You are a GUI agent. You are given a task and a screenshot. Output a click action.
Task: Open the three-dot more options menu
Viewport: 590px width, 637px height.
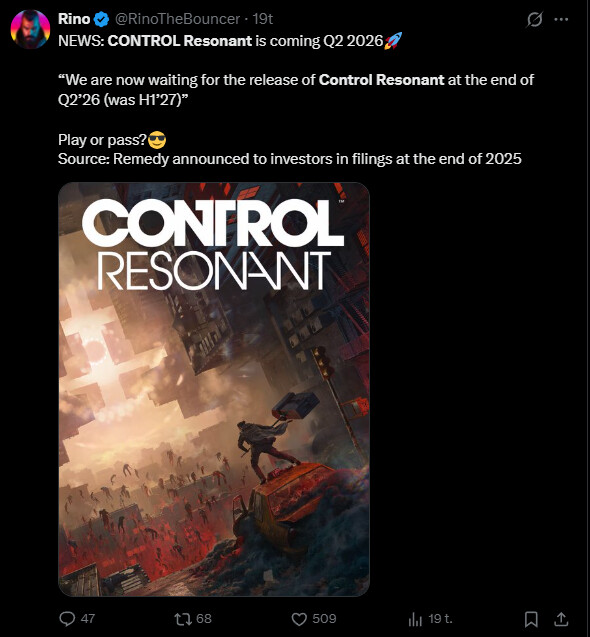pyautogui.click(x=561, y=19)
